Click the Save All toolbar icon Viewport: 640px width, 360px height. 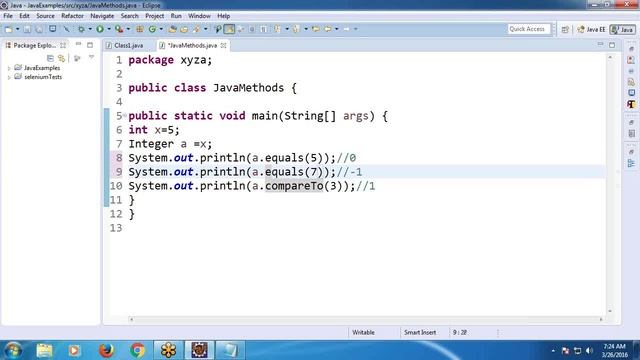39,29
